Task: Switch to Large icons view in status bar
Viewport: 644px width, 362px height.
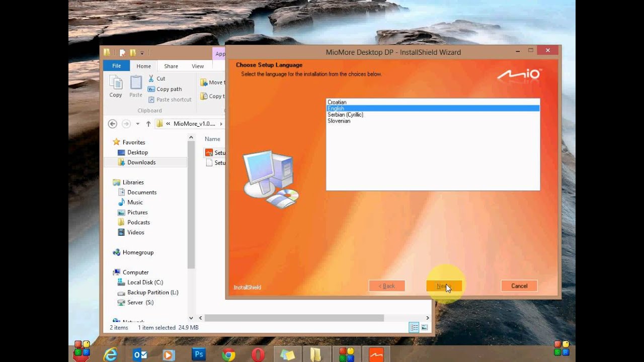Action: tap(424, 327)
